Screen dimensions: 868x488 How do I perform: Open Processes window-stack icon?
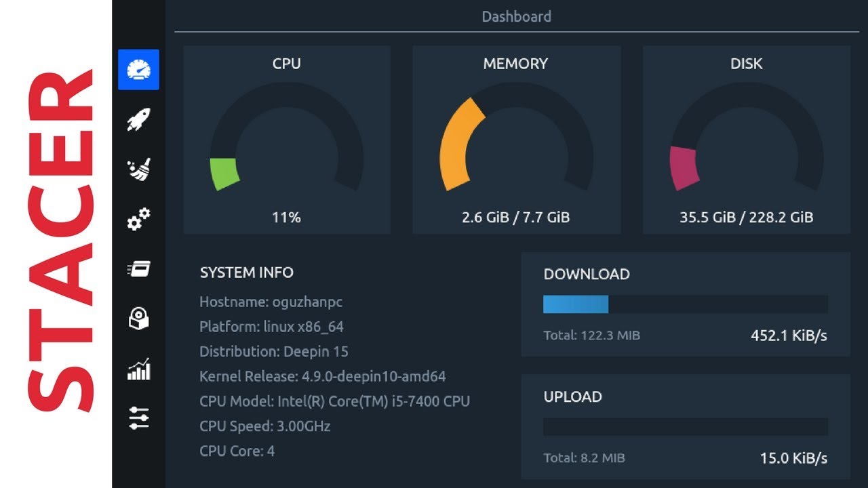pos(138,270)
